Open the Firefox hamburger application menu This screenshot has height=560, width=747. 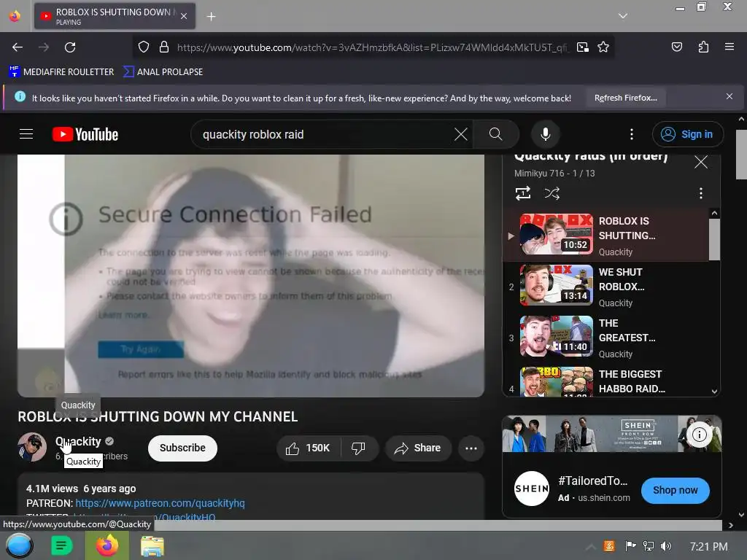729,47
